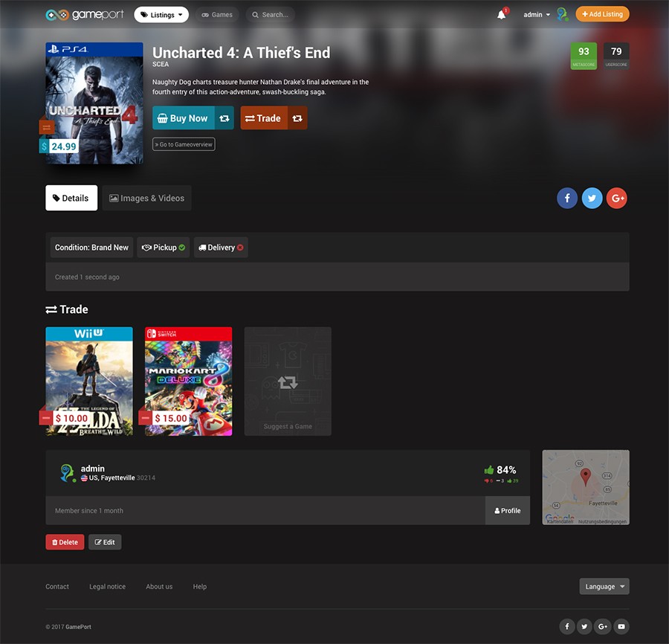Image resolution: width=669 pixels, height=644 pixels.
Task: Open the footer YouTube icon
Action: 621,626
